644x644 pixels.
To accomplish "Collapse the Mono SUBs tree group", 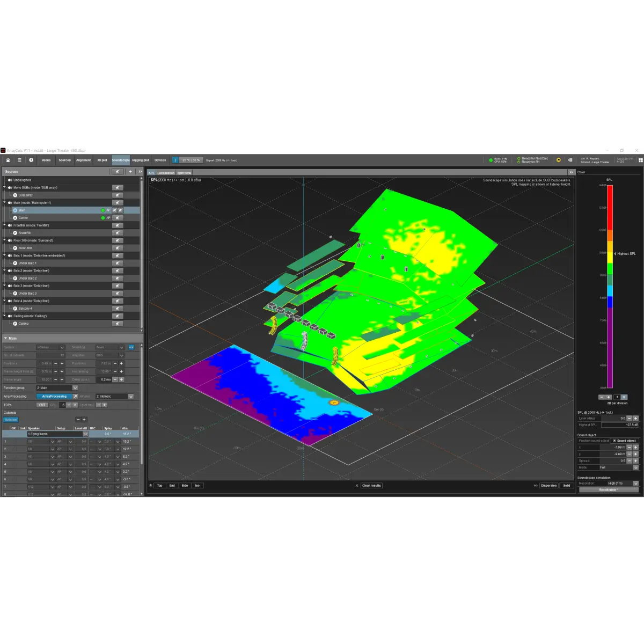I will (5, 187).
